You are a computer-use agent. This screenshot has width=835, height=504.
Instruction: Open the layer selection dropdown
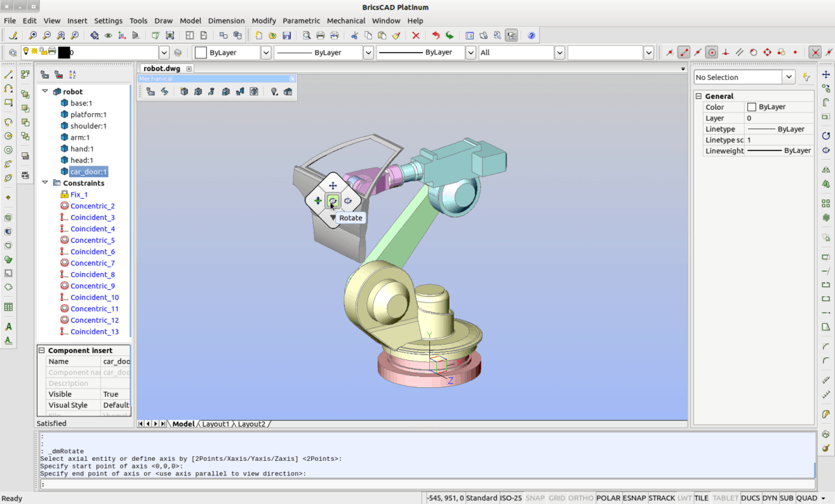pos(164,52)
